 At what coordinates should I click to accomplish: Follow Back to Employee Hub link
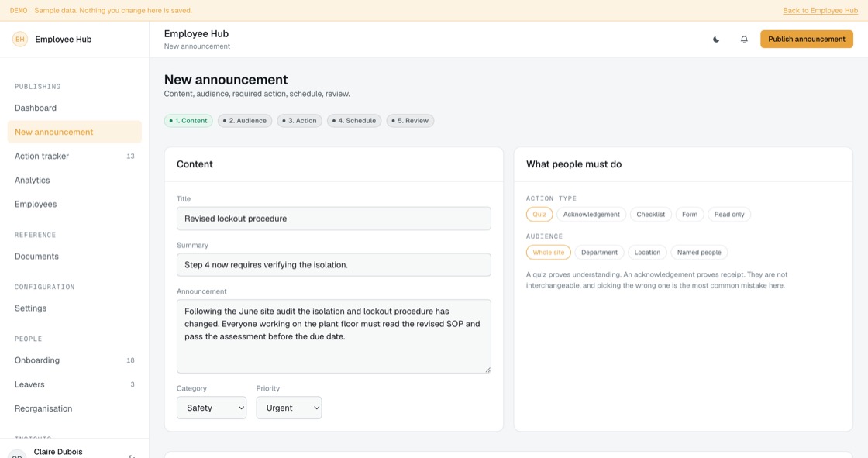click(821, 11)
